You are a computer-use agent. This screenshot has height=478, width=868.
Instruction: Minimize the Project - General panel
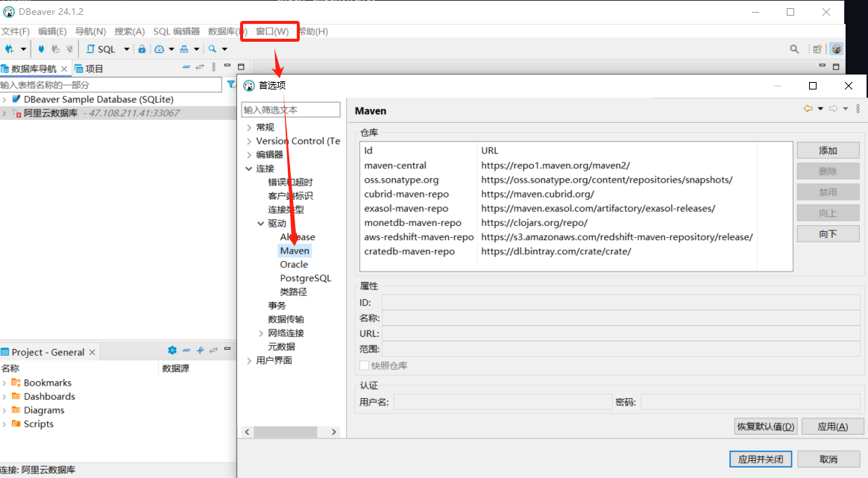(x=227, y=349)
